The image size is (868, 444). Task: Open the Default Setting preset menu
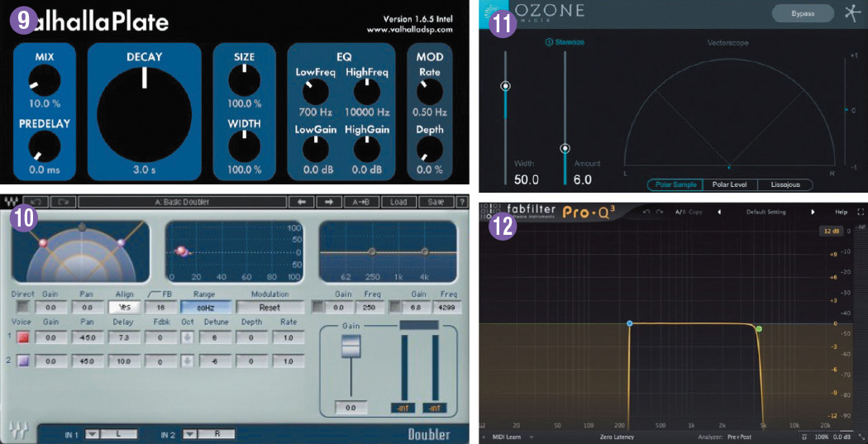(x=765, y=212)
